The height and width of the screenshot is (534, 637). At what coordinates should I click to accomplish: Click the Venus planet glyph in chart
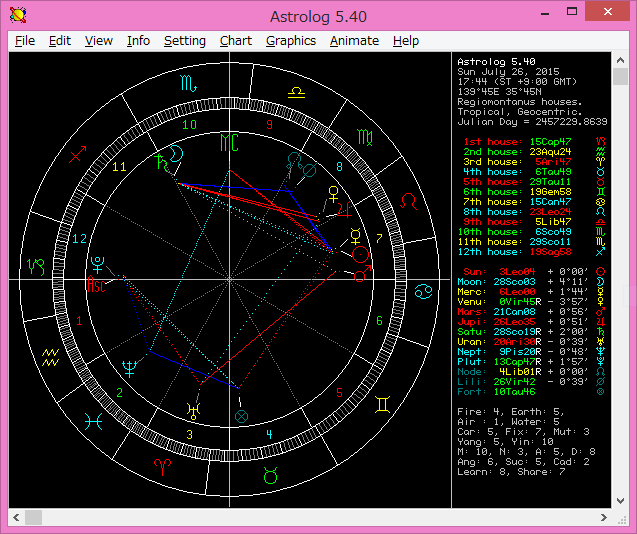[x=333, y=194]
